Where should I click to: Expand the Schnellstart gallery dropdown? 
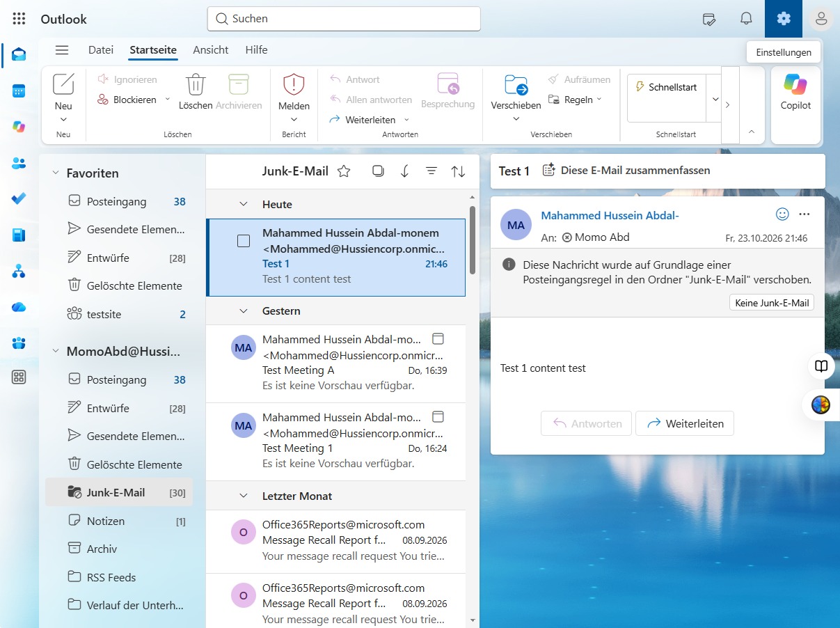tap(714, 100)
